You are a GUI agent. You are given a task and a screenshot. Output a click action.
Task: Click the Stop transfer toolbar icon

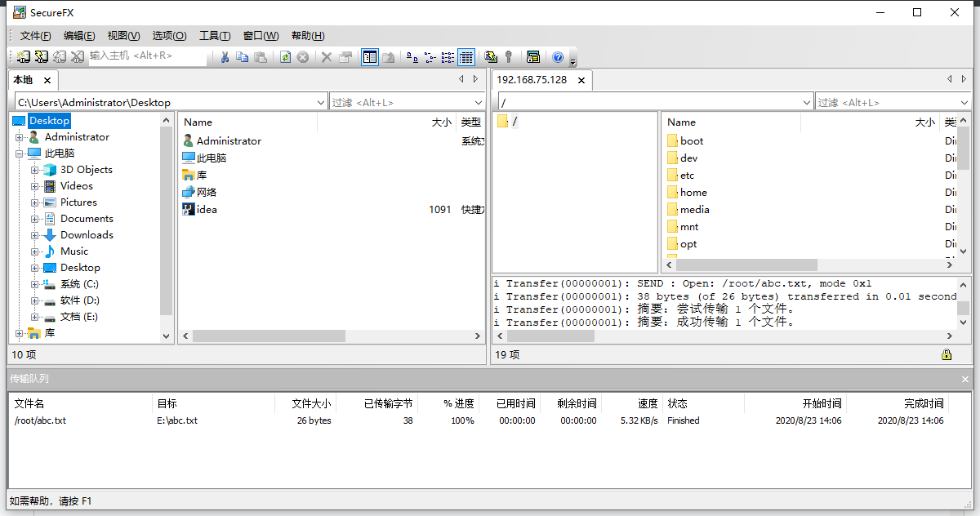pyautogui.click(x=303, y=57)
